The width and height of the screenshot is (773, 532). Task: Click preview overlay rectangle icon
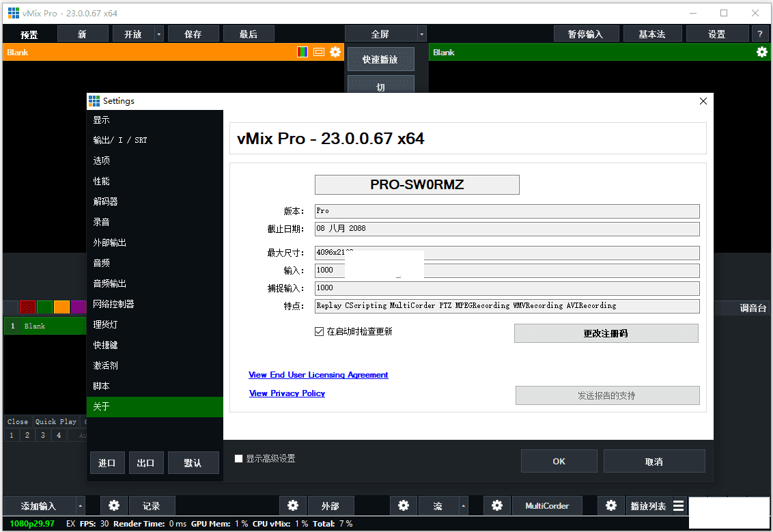319,52
